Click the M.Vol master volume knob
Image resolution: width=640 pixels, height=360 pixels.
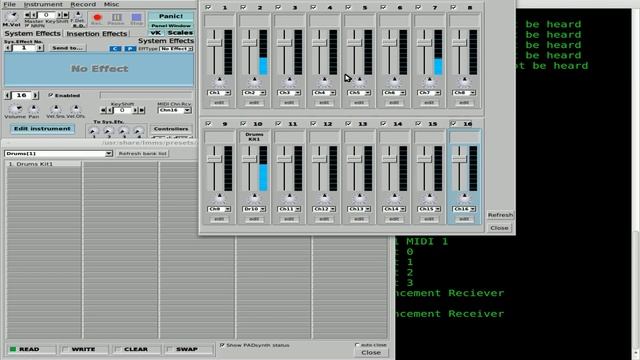click(x=11, y=17)
